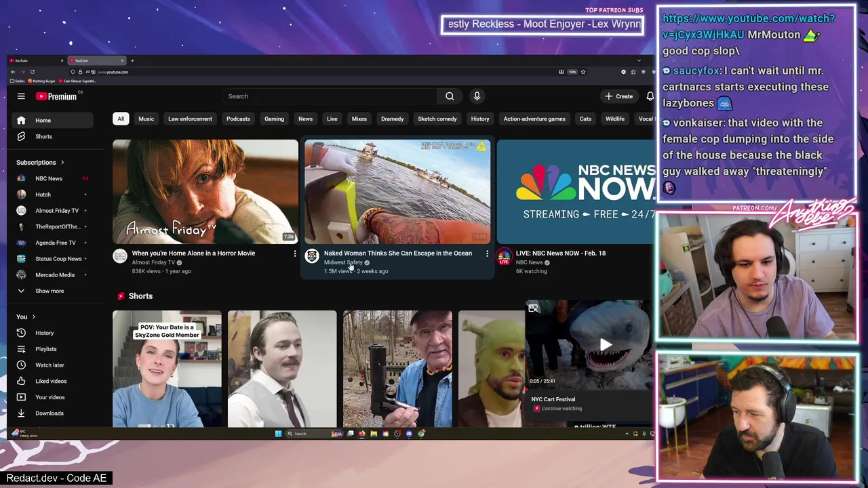Open File Explorer from taskbar

click(373, 434)
